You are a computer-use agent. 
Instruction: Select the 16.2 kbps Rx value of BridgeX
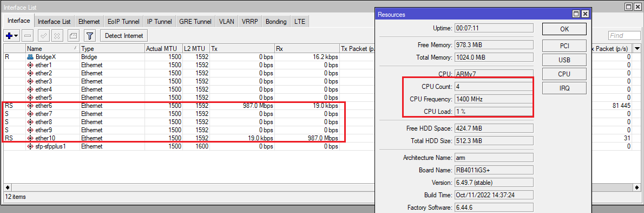[x=326, y=57]
